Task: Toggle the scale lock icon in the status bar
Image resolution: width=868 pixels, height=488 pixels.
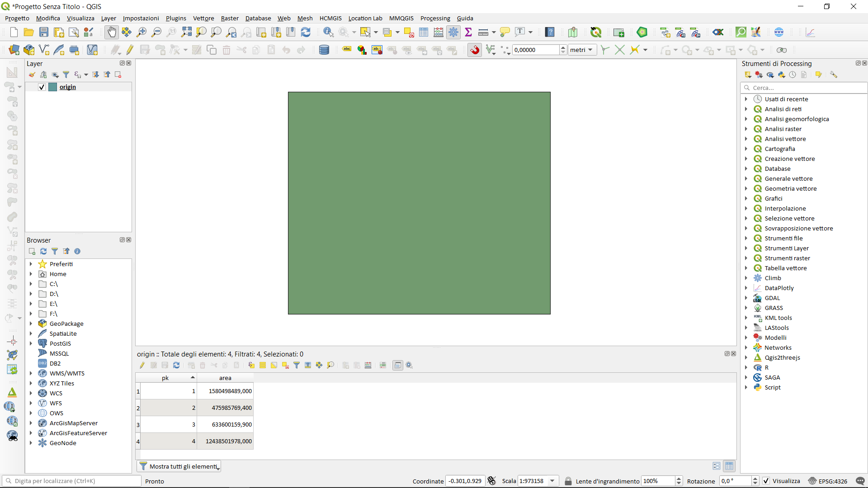Action: [568, 481]
